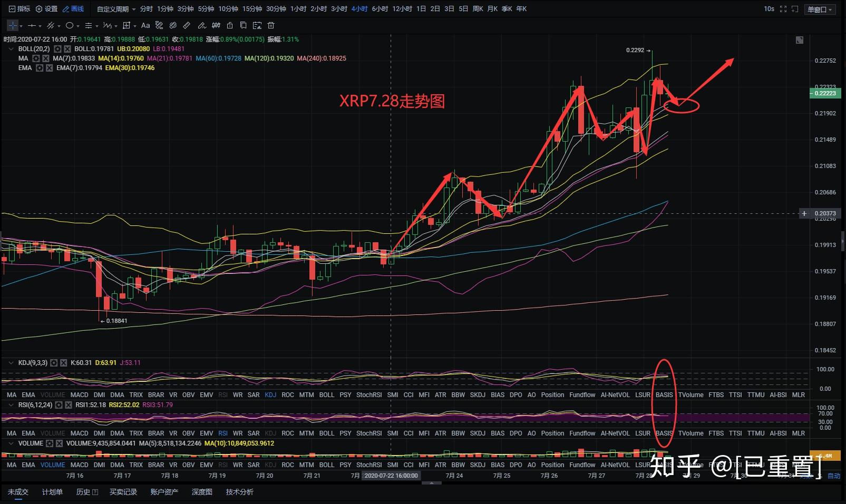The image size is (846, 504).
Task: Click the pencil highlighter icon in drawing toolbar
Action: [201, 25]
